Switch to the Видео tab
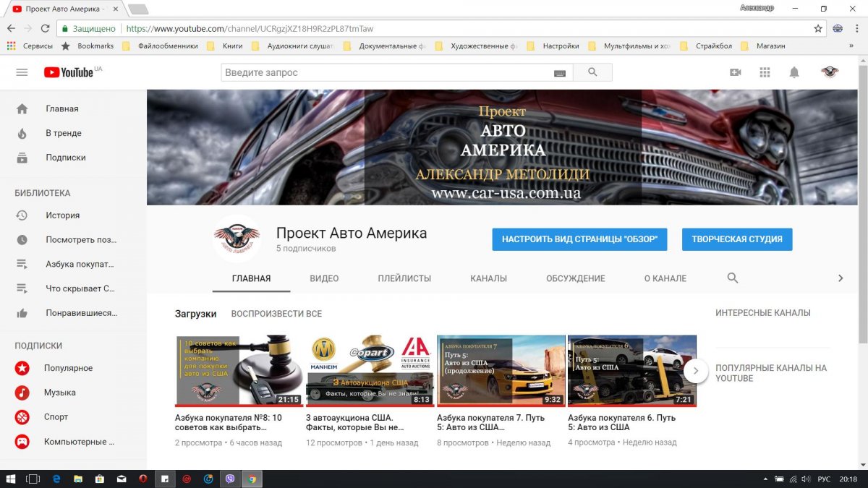 (324, 278)
